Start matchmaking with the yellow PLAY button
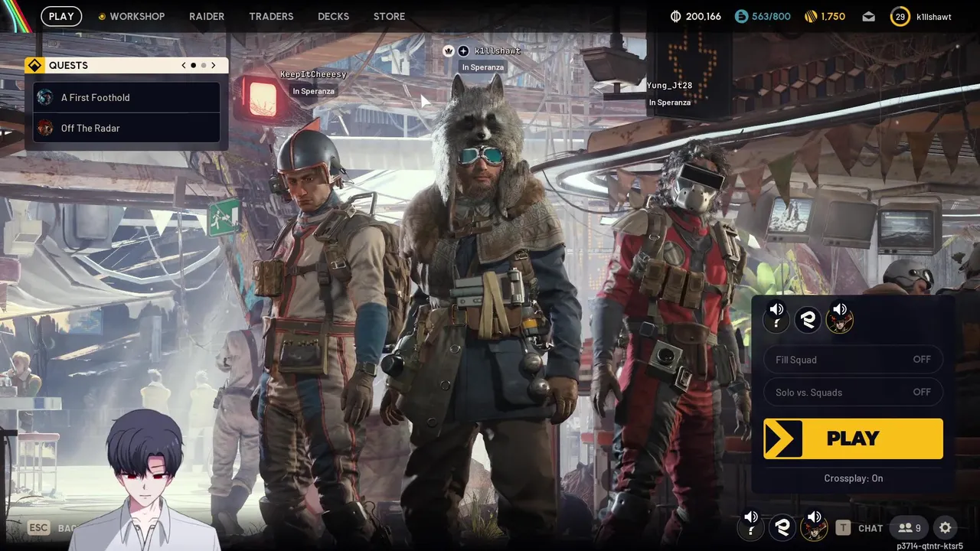The image size is (980, 551). (x=853, y=439)
